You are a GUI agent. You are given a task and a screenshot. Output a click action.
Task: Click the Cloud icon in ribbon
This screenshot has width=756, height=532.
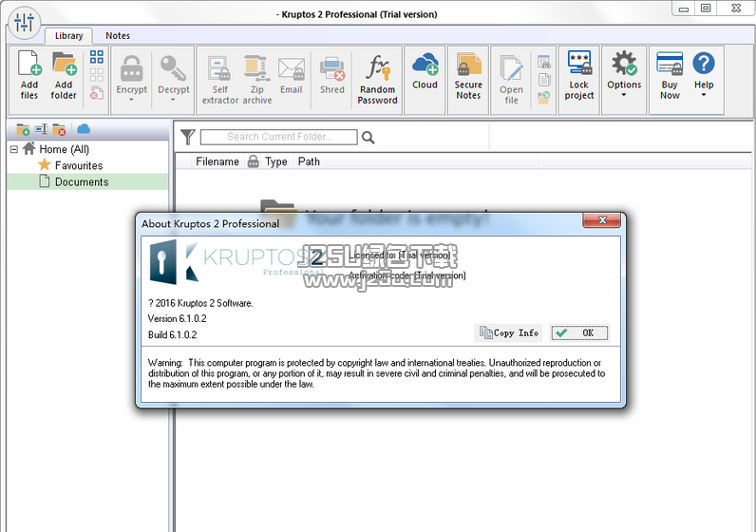(x=425, y=64)
